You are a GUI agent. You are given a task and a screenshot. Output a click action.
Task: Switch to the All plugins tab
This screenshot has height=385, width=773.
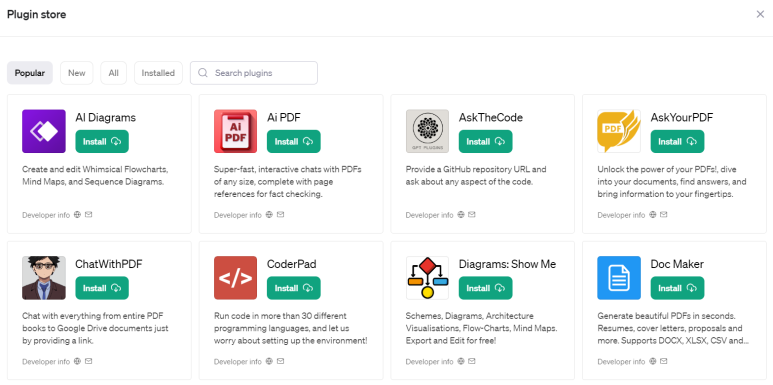[x=113, y=73]
